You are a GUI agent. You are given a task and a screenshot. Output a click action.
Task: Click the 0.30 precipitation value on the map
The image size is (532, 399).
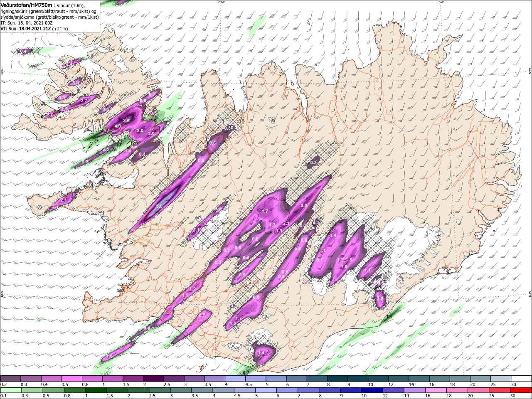(x=229, y=128)
